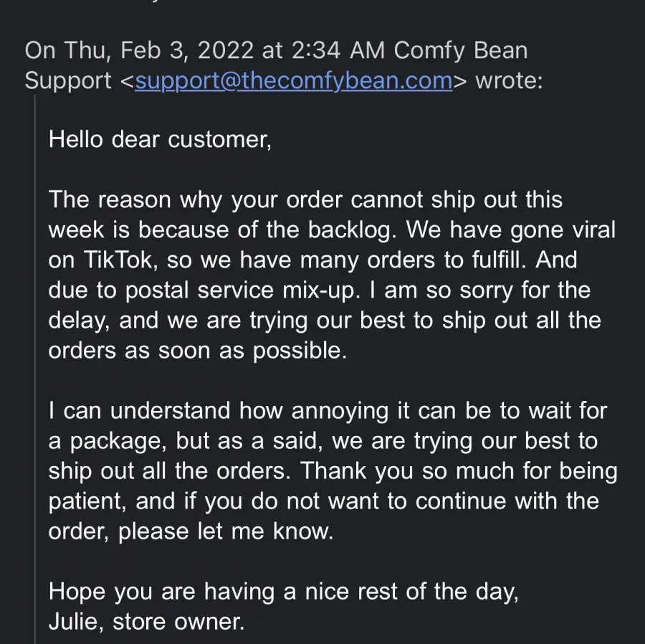Click the word 'Support' before the email address

(x=68, y=80)
